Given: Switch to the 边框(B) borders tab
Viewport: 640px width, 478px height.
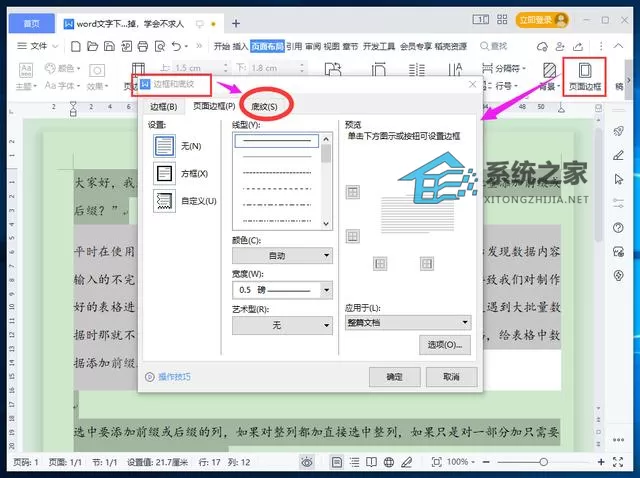Looking at the screenshot, I should point(163,107).
